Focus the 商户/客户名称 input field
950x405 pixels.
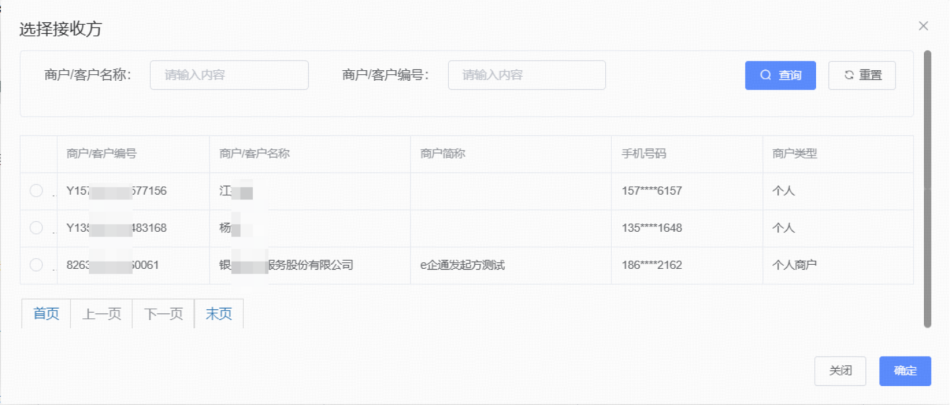[229, 75]
